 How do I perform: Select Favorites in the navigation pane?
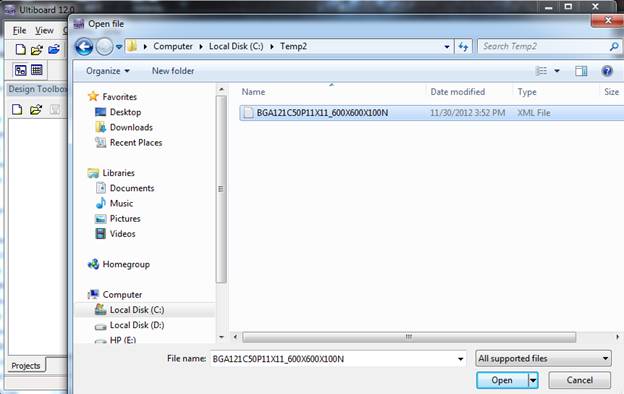pos(119,97)
